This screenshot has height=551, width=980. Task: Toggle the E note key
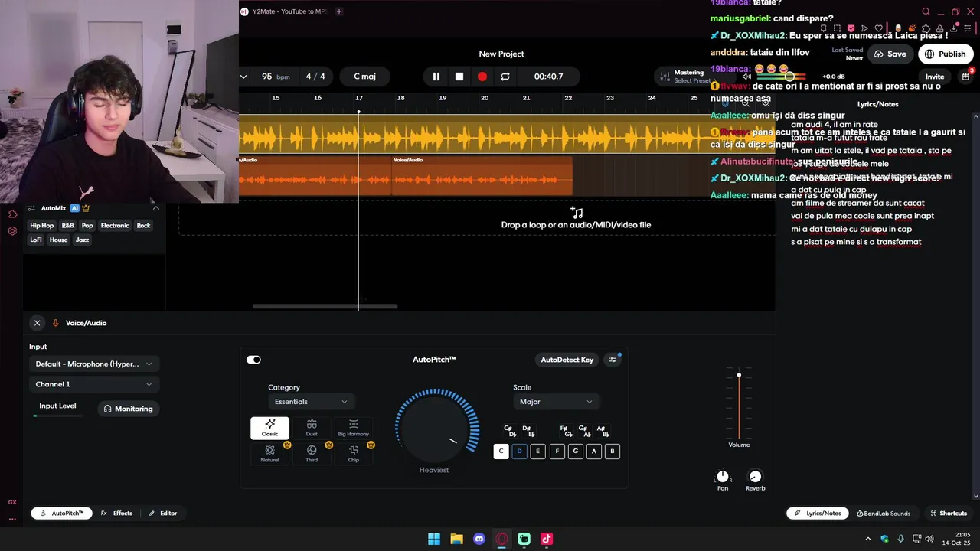coord(537,452)
